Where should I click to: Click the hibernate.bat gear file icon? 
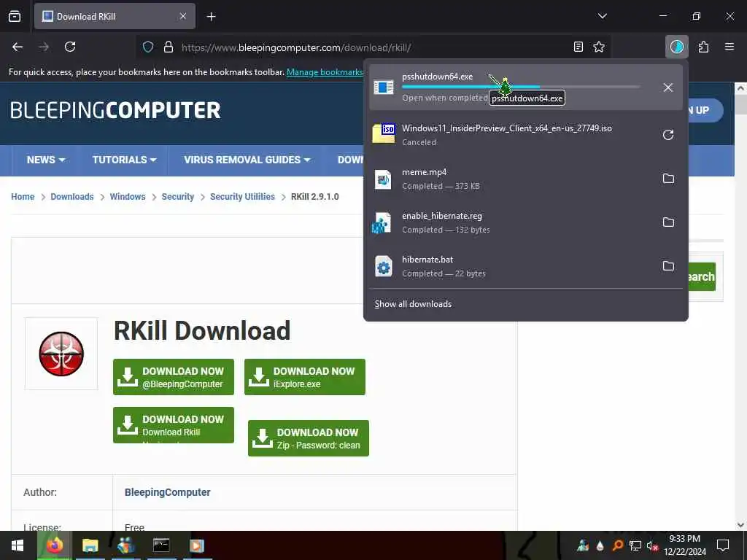(x=384, y=267)
